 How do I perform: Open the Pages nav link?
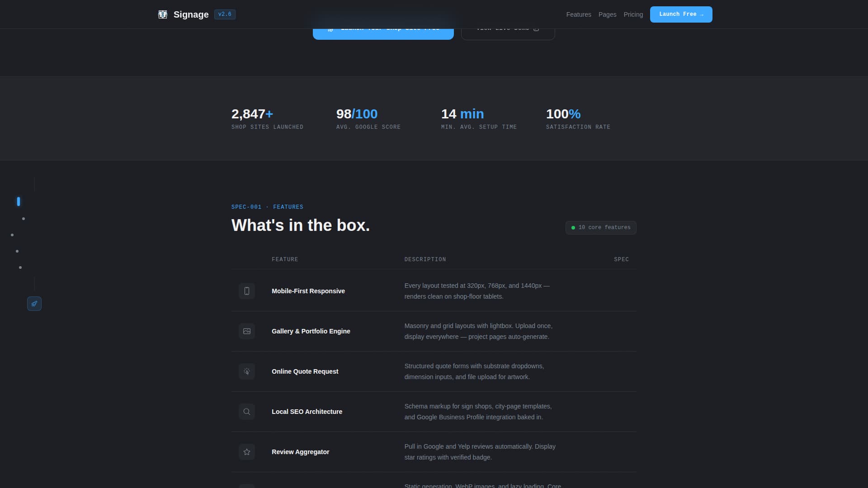[607, 14]
